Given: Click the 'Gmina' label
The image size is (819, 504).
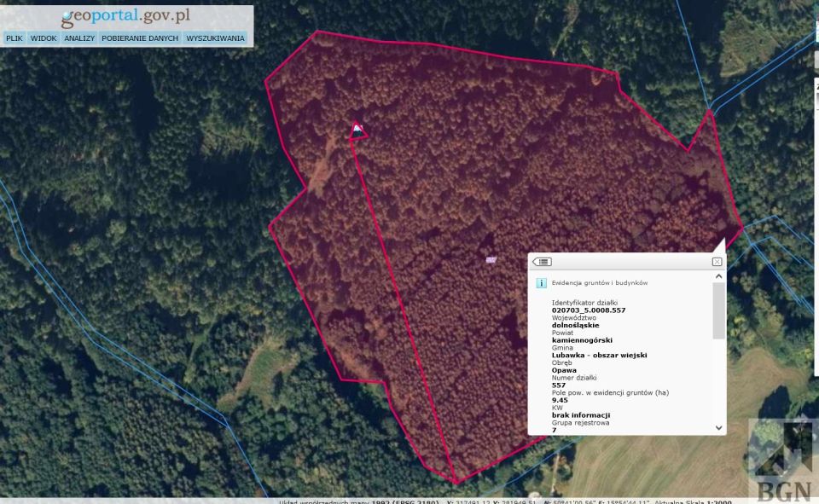Looking at the screenshot, I should point(562,348).
